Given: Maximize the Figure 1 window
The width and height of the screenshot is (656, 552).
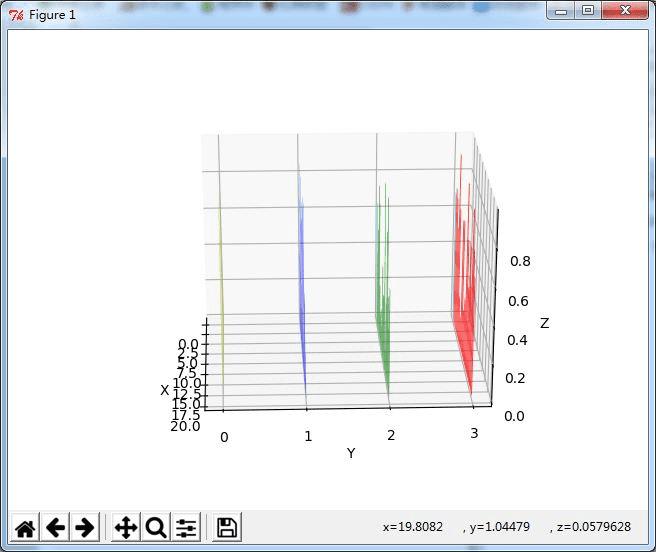Looking at the screenshot, I should [x=588, y=10].
